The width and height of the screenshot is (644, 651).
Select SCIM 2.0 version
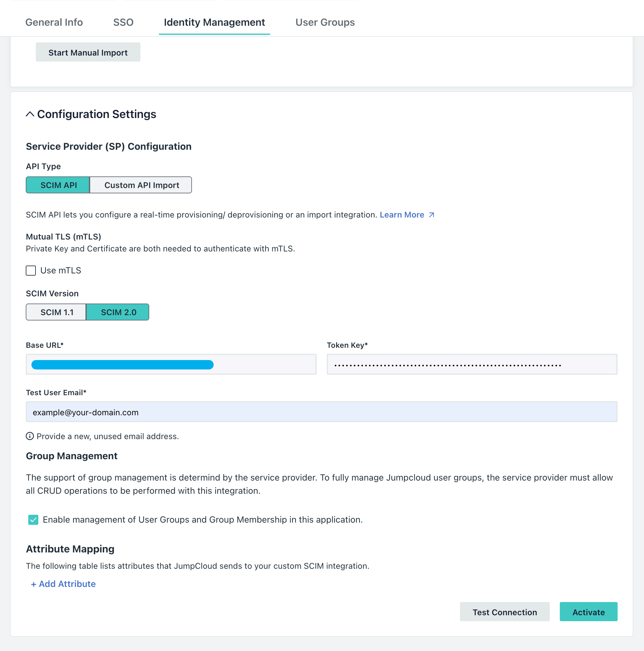118,312
